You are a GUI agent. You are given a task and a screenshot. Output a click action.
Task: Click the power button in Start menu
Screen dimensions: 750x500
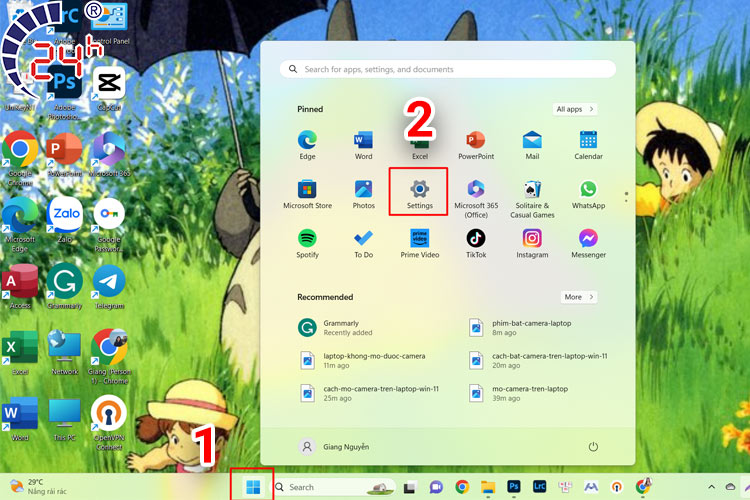point(593,447)
